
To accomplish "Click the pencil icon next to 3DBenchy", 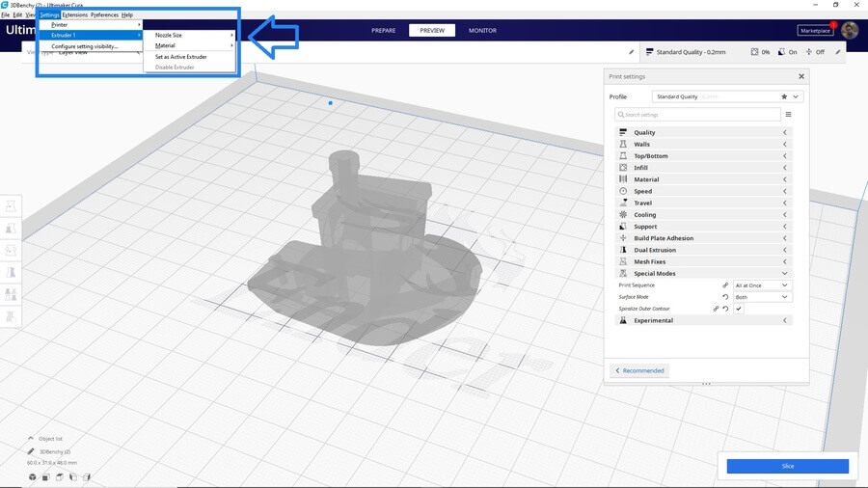I will [x=31, y=451].
